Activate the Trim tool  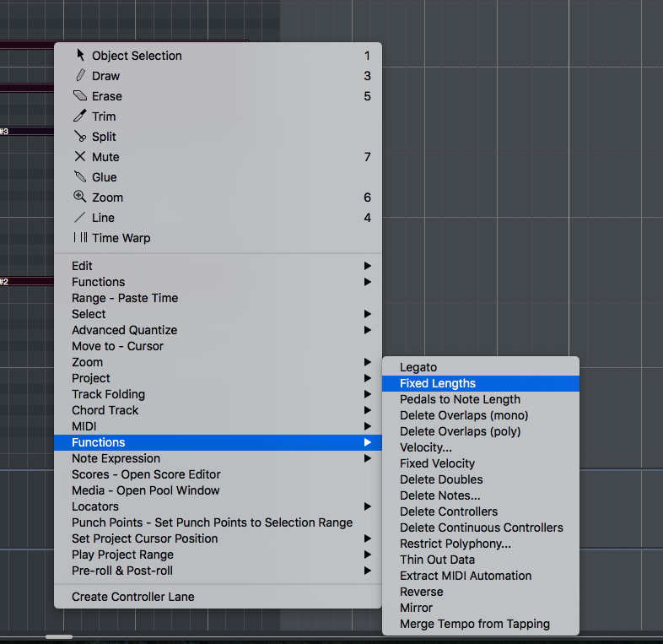tap(81, 116)
